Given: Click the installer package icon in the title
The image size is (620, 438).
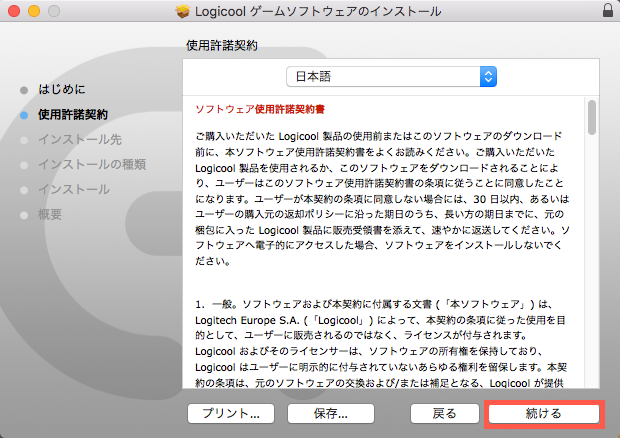Looking at the screenshot, I should pos(182,11).
